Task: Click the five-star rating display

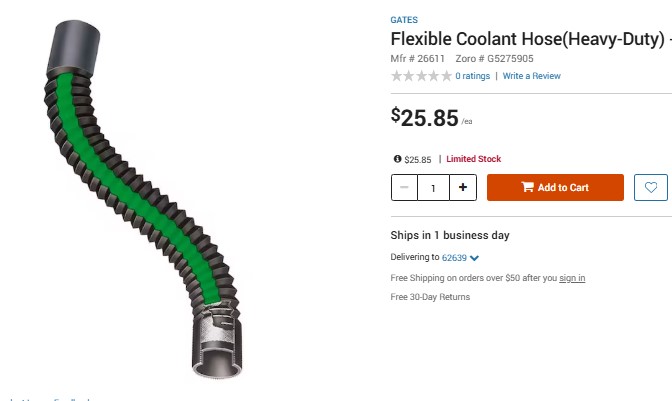Action: coord(420,76)
